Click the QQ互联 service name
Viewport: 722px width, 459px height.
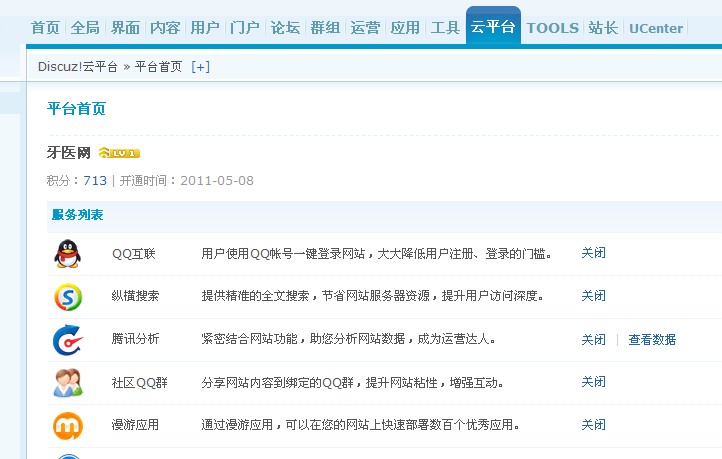[134, 254]
